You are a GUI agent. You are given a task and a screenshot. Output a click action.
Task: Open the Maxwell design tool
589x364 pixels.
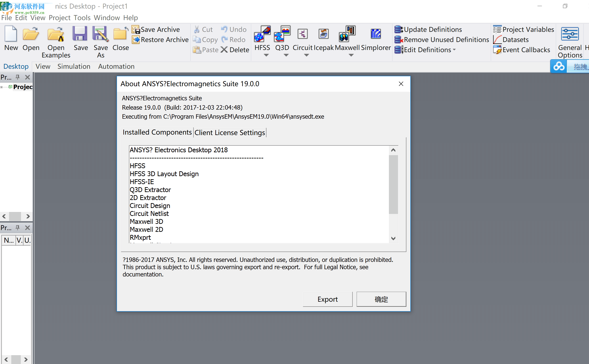[347, 38]
